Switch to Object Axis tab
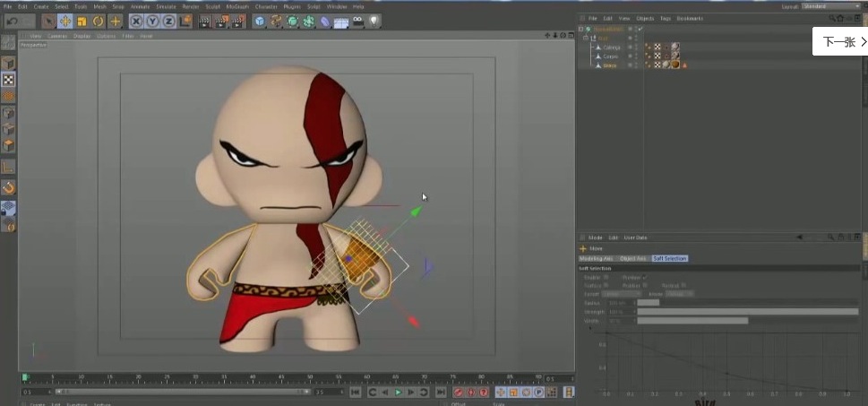Image resolution: width=868 pixels, height=406 pixels. click(x=633, y=259)
